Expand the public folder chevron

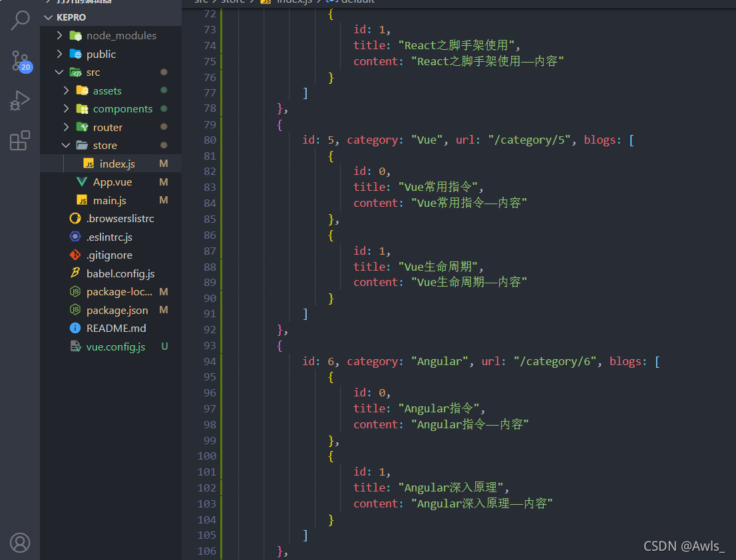[x=60, y=54]
